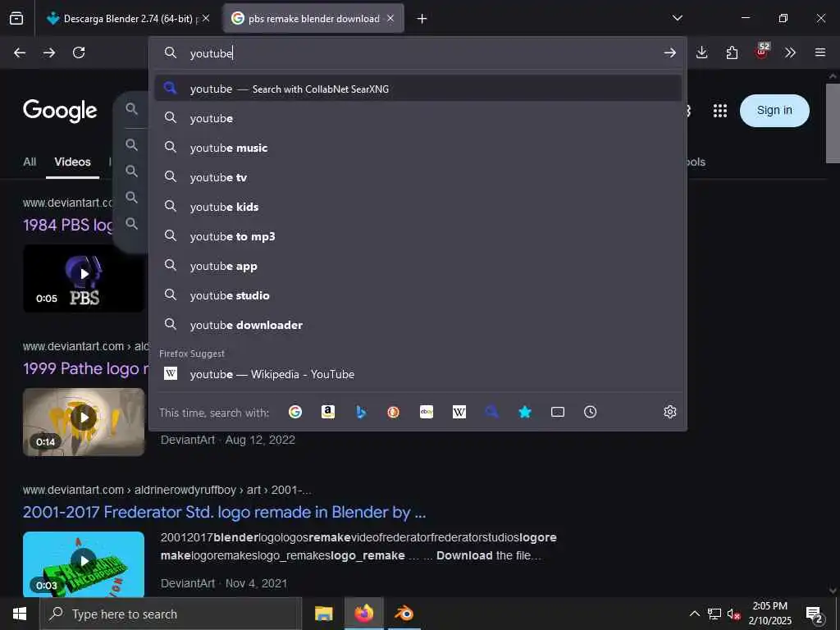The width and height of the screenshot is (840, 630).
Task: Reload the current page
Action: (x=79, y=52)
